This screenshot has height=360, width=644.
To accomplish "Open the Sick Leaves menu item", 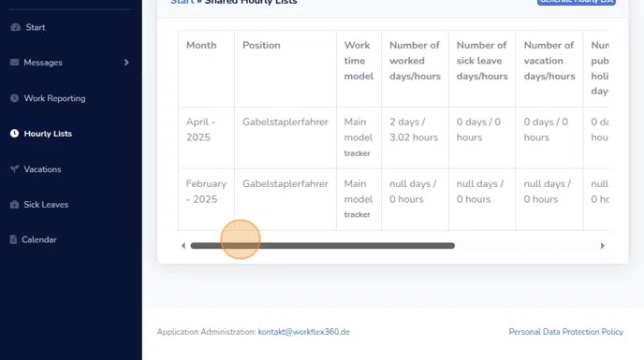I will click(46, 205).
